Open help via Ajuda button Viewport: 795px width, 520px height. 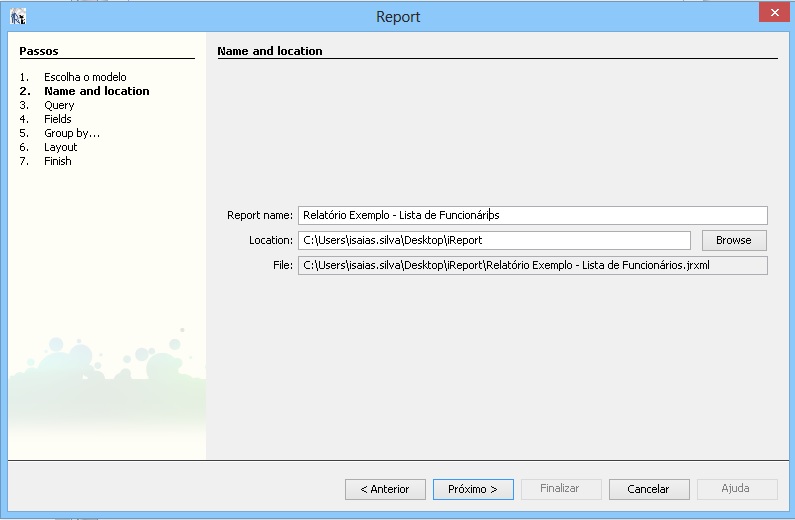pyautogui.click(x=736, y=489)
